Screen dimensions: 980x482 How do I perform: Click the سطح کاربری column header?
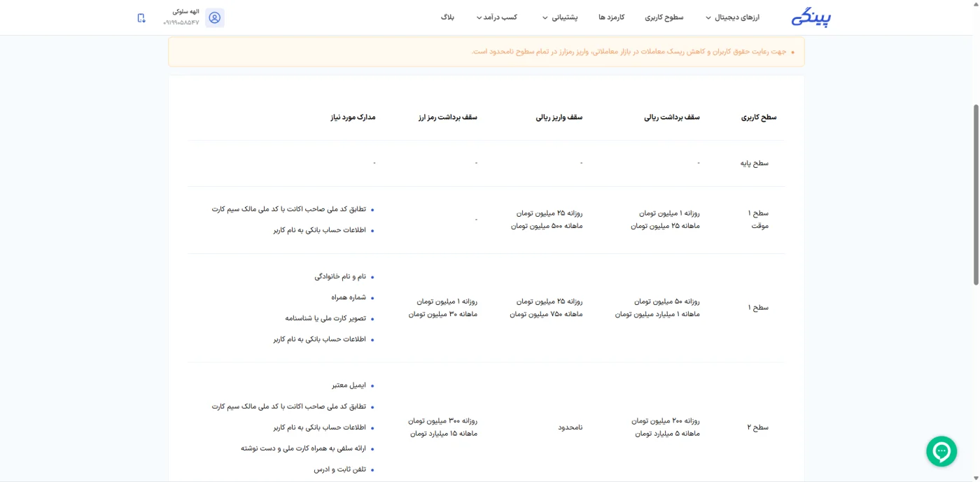coord(759,118)
